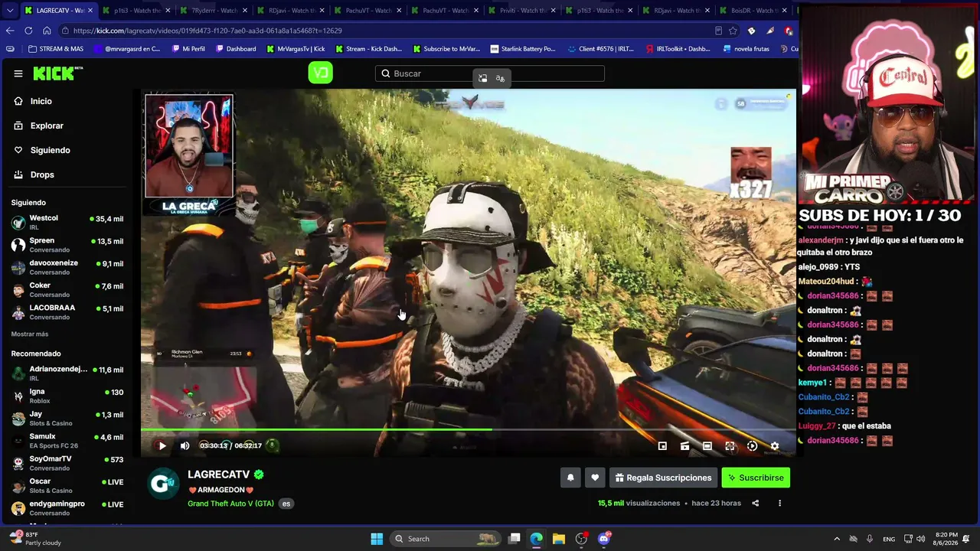Open Oscar's Slots & Casino channel
The image size is (980, 551).
pos(67,486)
